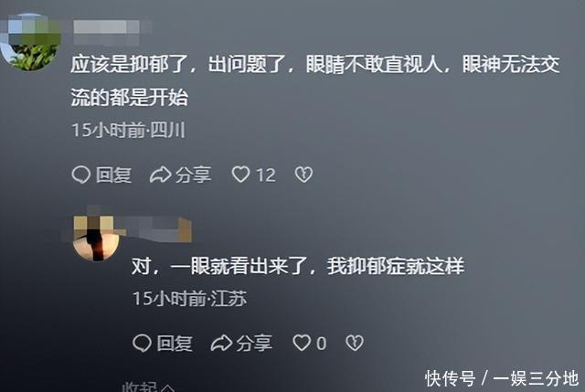This screenshot has height=392, width=585.
Task: Open second commenter's sunset avatar
Action: (x=96, y=238)
